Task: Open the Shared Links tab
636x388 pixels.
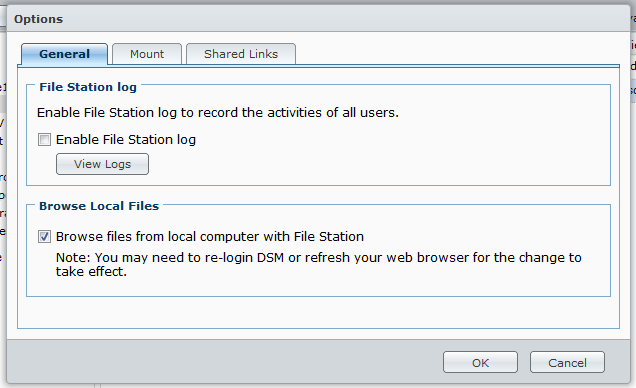Action: point(241,54)
